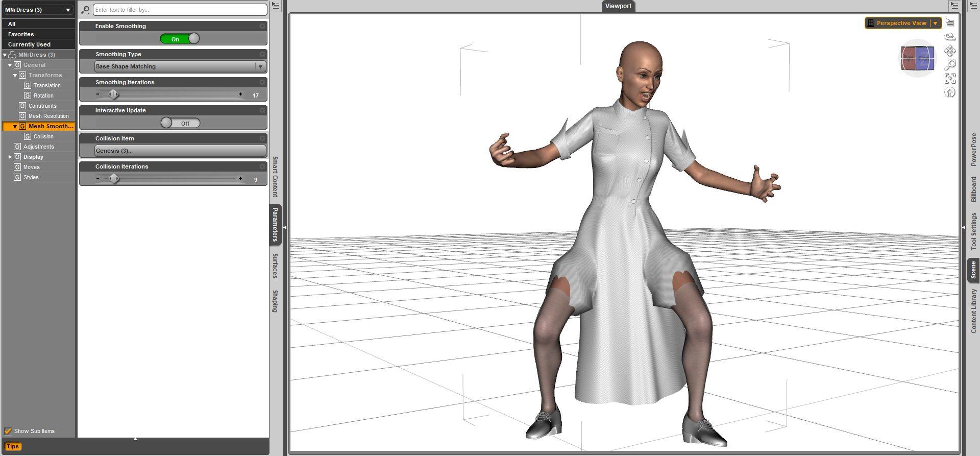Click the G group icon beside Constraints

[x=22, y=106]
